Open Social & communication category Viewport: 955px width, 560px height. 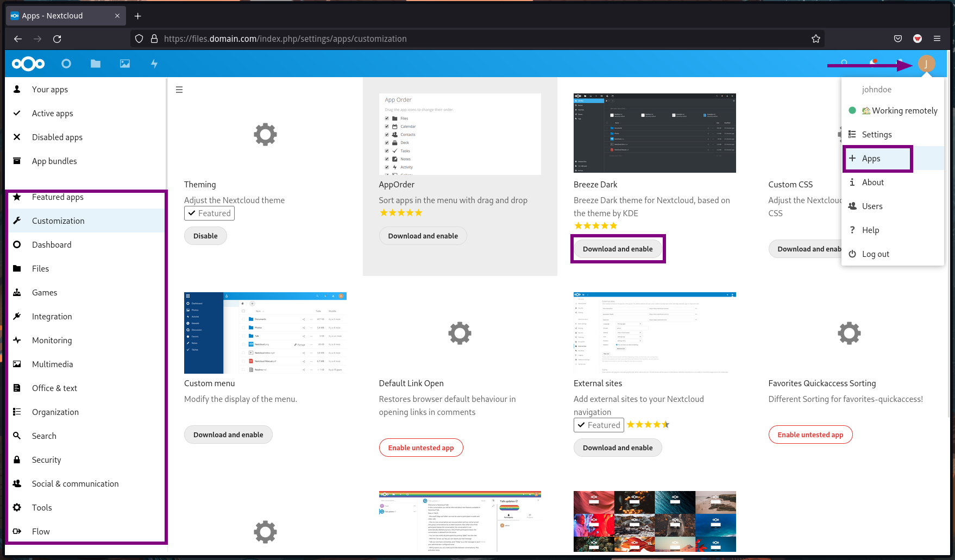click(x=86, y=484)
